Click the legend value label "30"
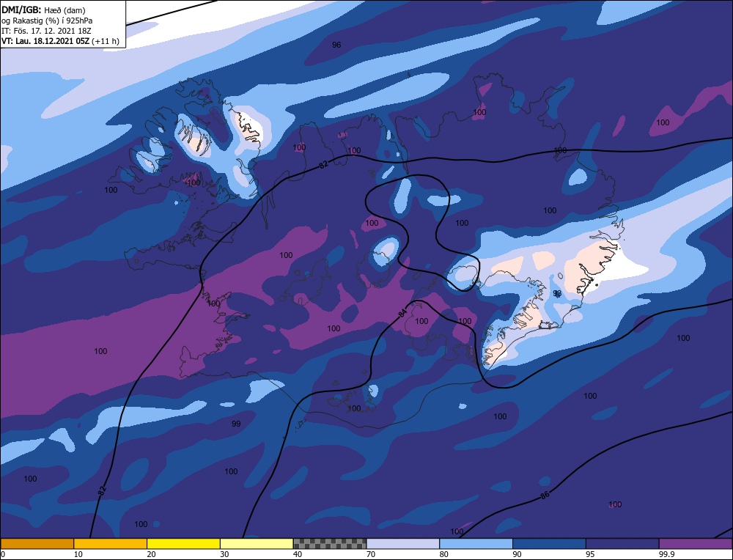Image resolution: width=733 pixels, height=560 pixels. pyautogui.click(x=224, y=554)
